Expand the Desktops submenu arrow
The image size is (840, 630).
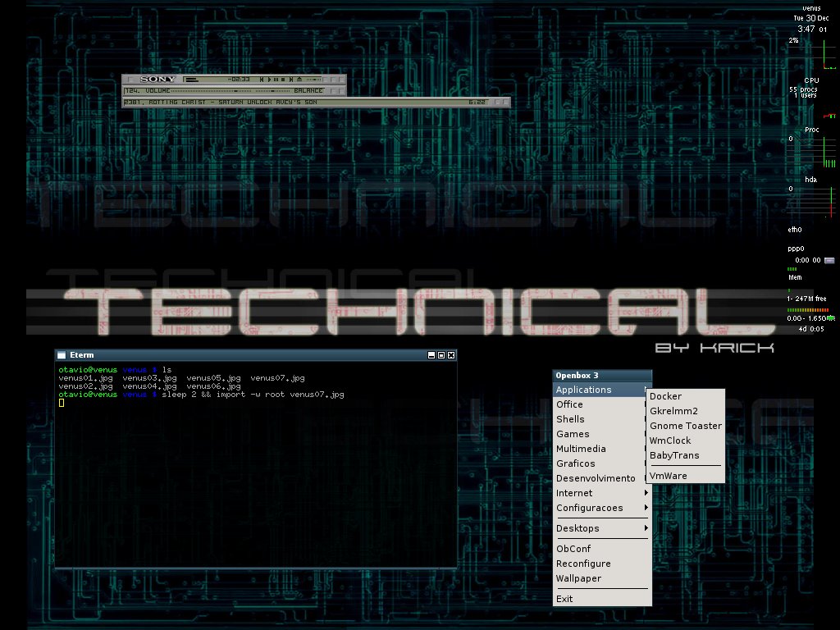[646, 528]
